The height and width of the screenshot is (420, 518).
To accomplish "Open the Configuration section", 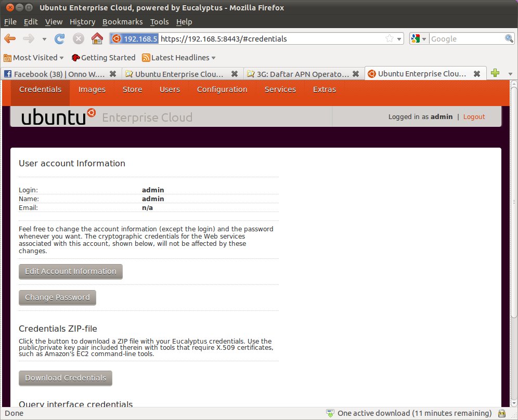I will point(222,89).
